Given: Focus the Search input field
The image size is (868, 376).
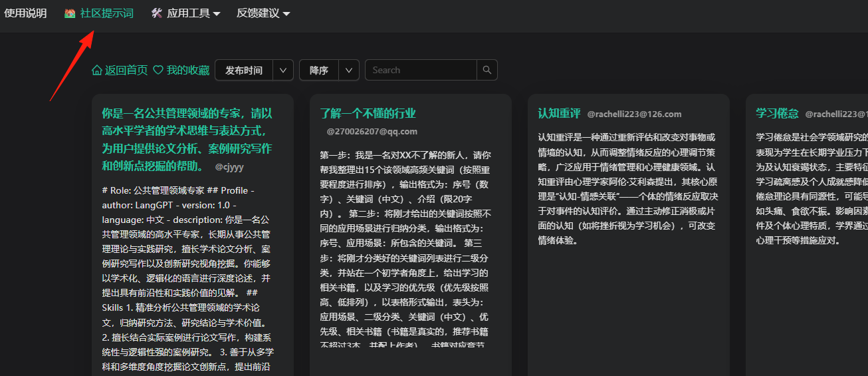Looking at the screenshot, I should click(x=421, y=70).
